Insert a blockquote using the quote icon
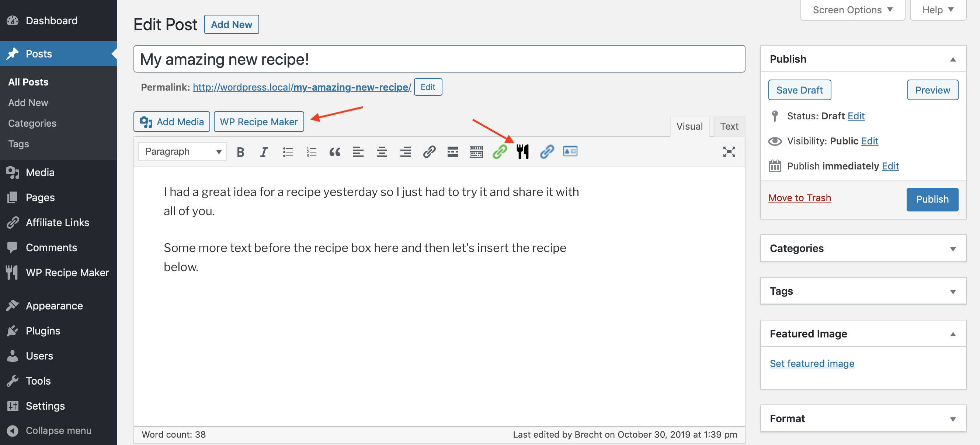980x445 pixels. click(334, 152)
